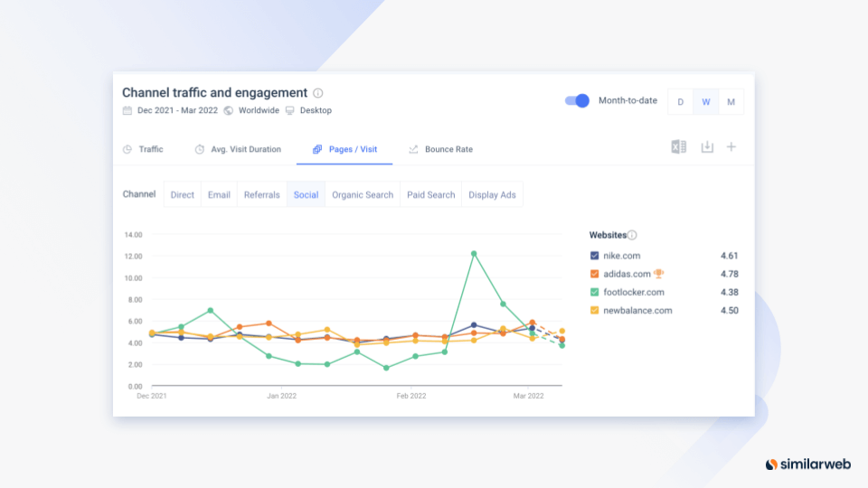This screenshot has width=868, height=488.
Task: Switch granularity to daily (D)
Action: coord(680,102)
